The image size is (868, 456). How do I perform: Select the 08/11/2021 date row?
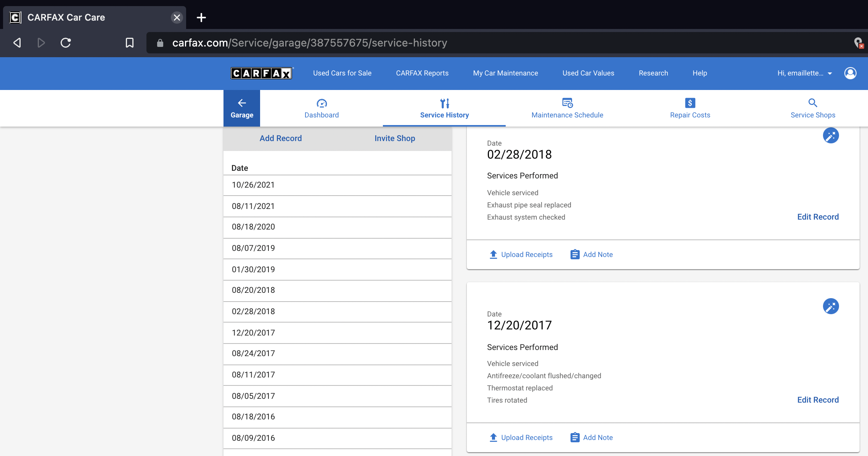pyautogui.click(x=338, y=206)
